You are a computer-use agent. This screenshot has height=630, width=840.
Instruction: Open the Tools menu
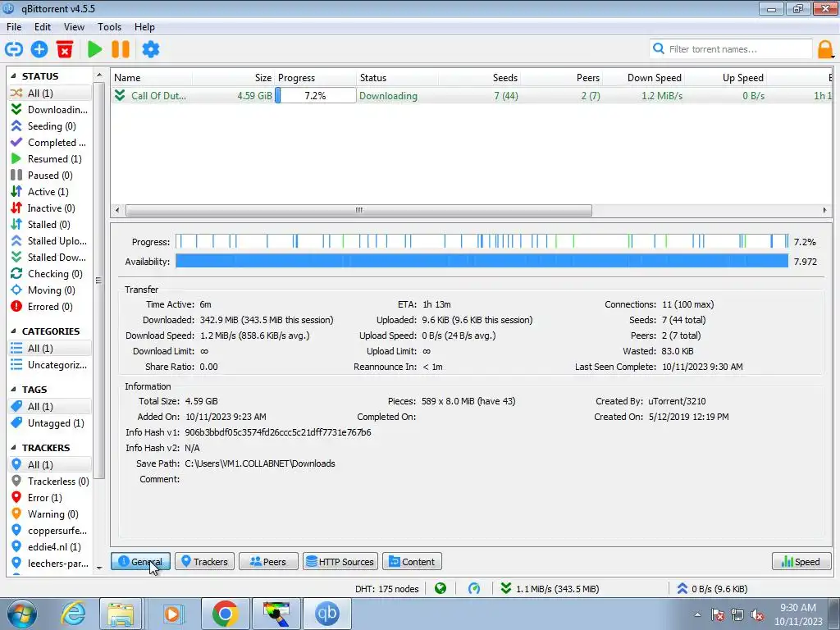(109, 27)
